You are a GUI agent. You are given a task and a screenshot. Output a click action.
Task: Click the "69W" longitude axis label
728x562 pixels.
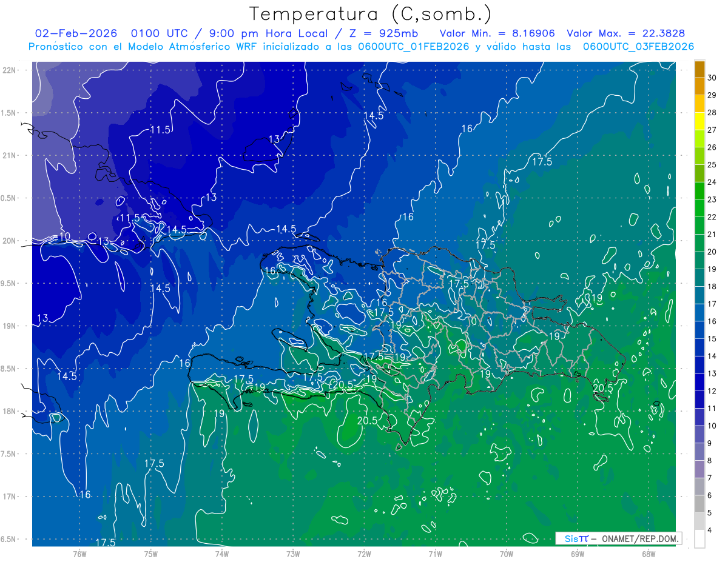578,554
